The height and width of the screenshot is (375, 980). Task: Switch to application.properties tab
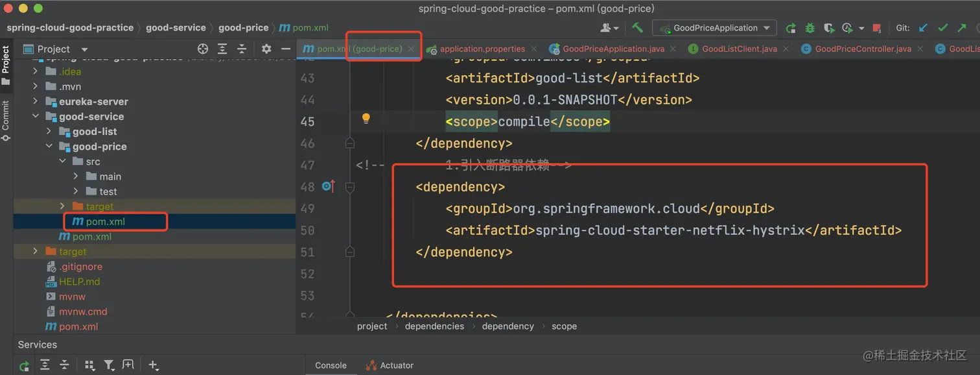tap(482, 49)
